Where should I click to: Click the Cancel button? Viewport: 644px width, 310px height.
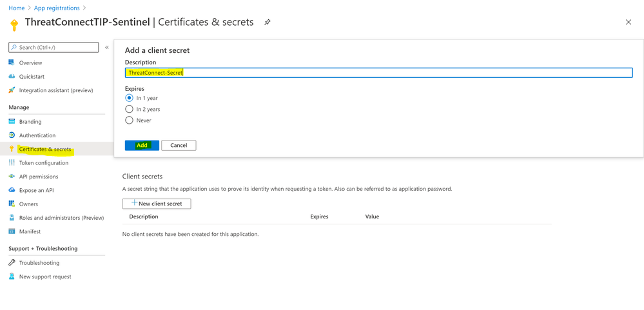(179, 146)
